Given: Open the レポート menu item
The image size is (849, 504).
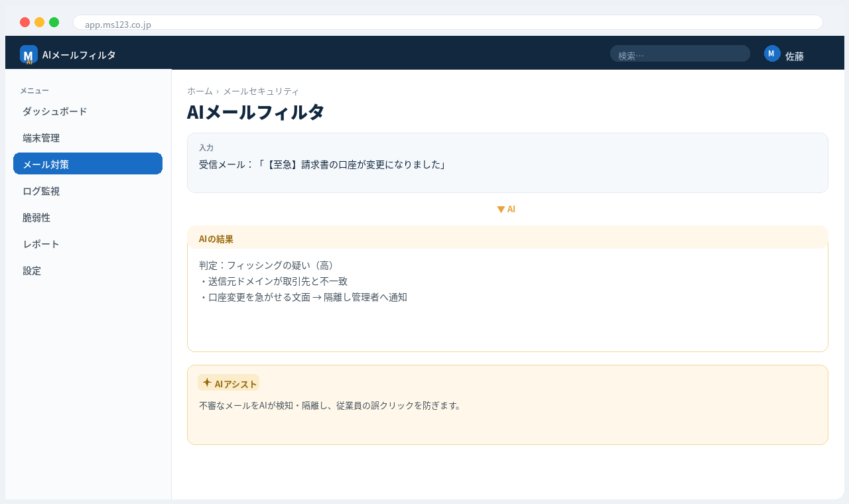Looking at the screenshot, I should [x=88, y=244].
